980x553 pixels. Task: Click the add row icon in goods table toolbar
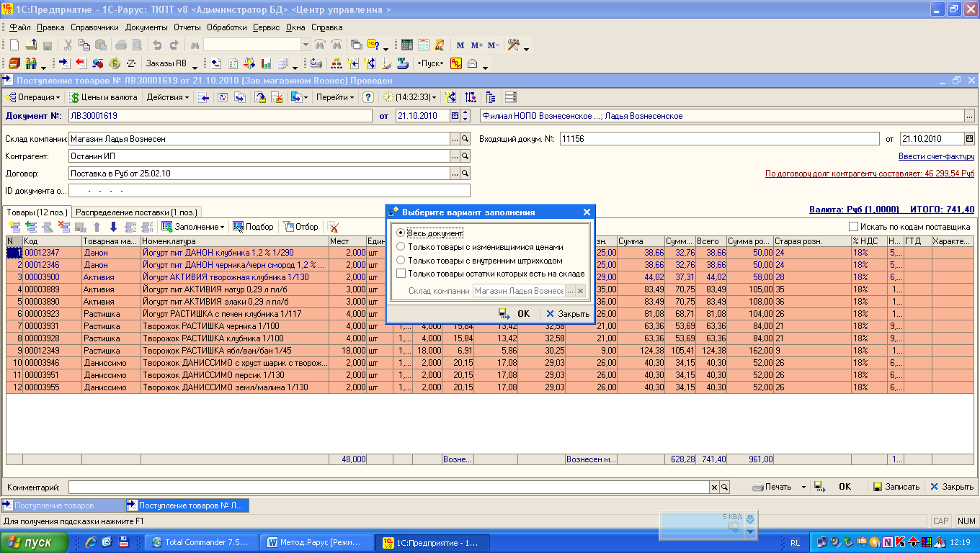coord(14,227)
